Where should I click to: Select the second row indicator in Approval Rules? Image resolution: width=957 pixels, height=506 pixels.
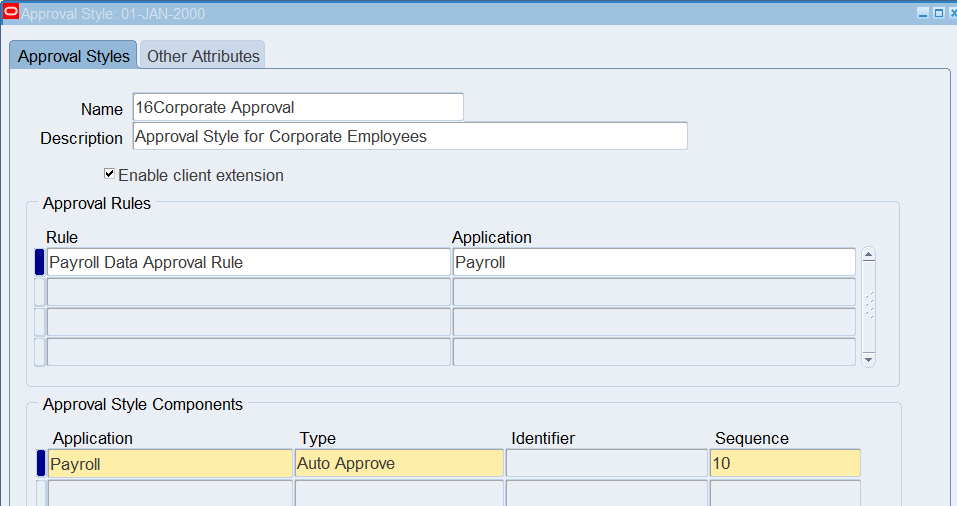pos(40,292)
